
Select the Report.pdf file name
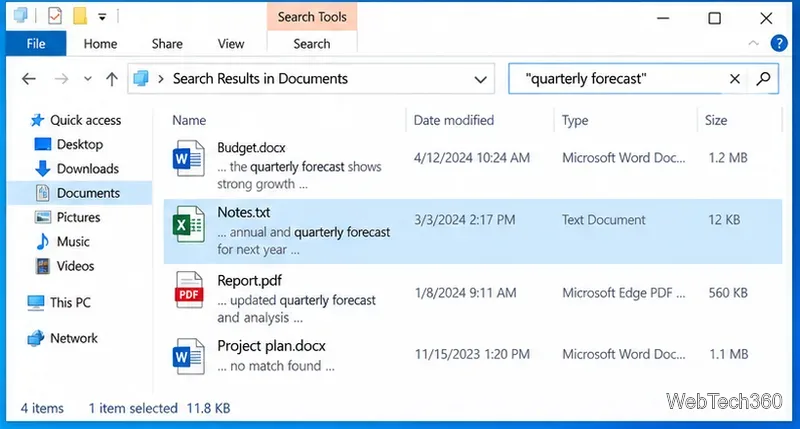coord(249,281)
